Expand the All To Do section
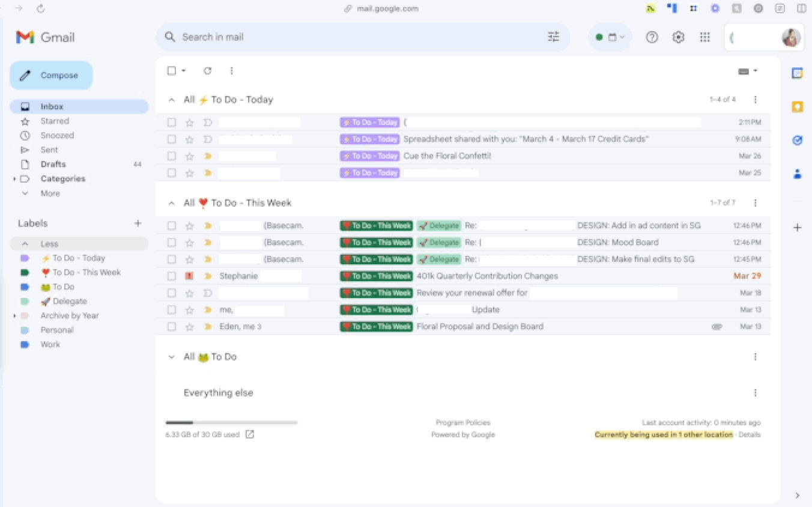The width and height of the screenshot is (812, 507). [x=172, y=357]
